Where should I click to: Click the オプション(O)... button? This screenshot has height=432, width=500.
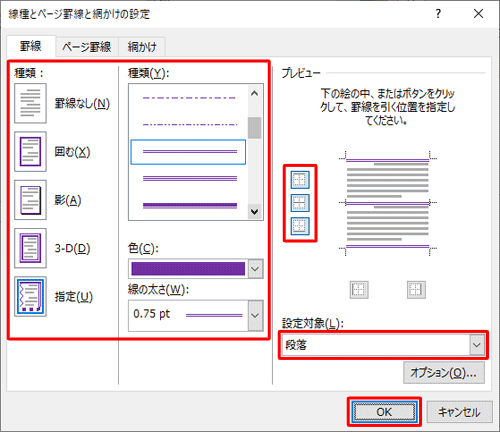[444, 373]
